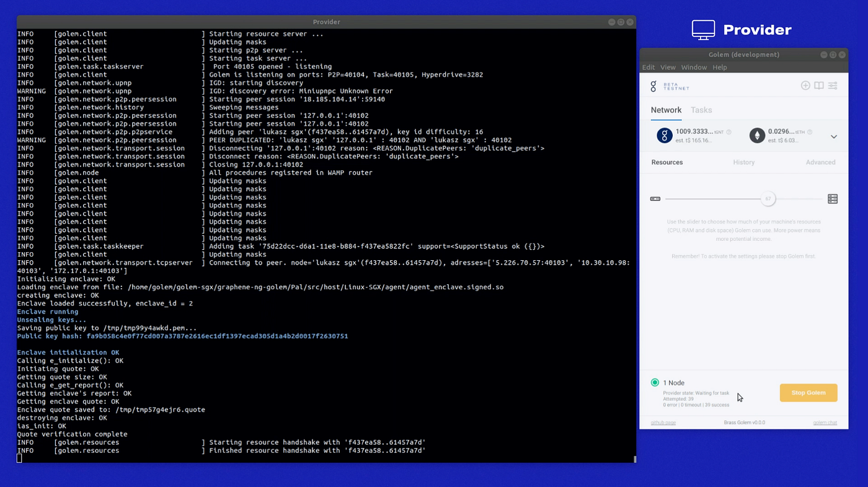Click the est. t$ 6.03... value
This screenshot has width=868, height=487.
[x=784, y=141]
